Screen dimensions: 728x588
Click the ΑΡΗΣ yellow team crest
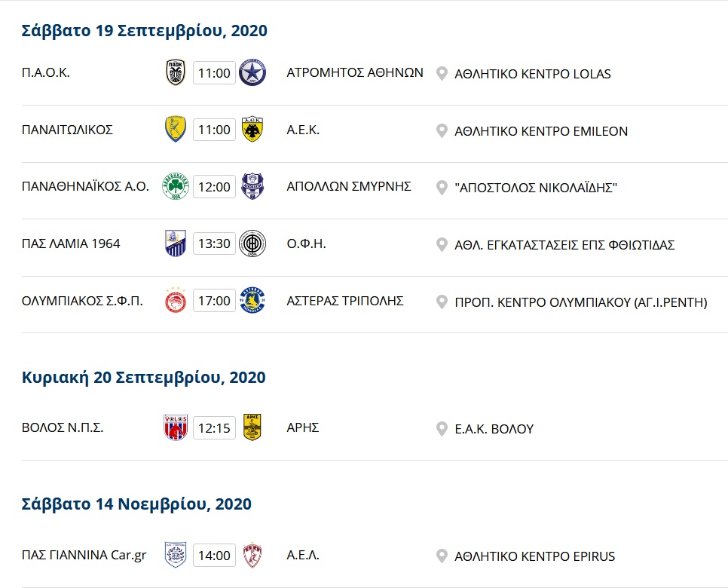[x=252, y=427]
